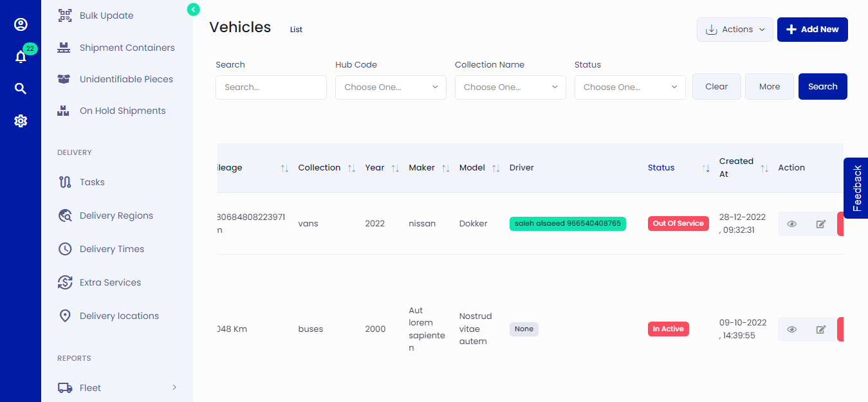Open the Collection Name dropdown

510,87
